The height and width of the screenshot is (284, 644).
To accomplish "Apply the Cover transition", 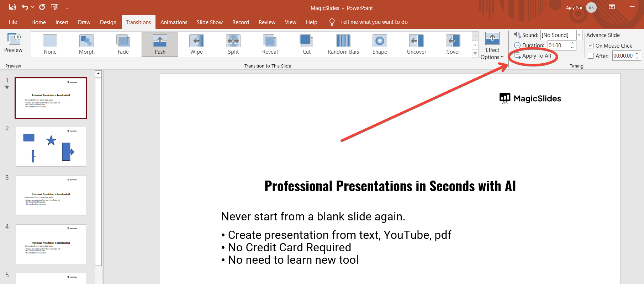I will [x=453, y=44].
